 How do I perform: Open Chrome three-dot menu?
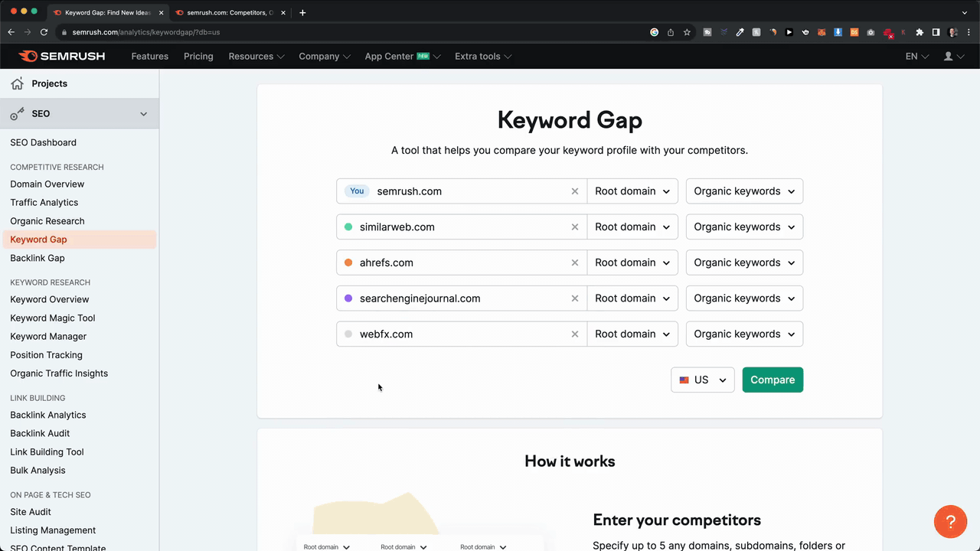click(969, 32)
